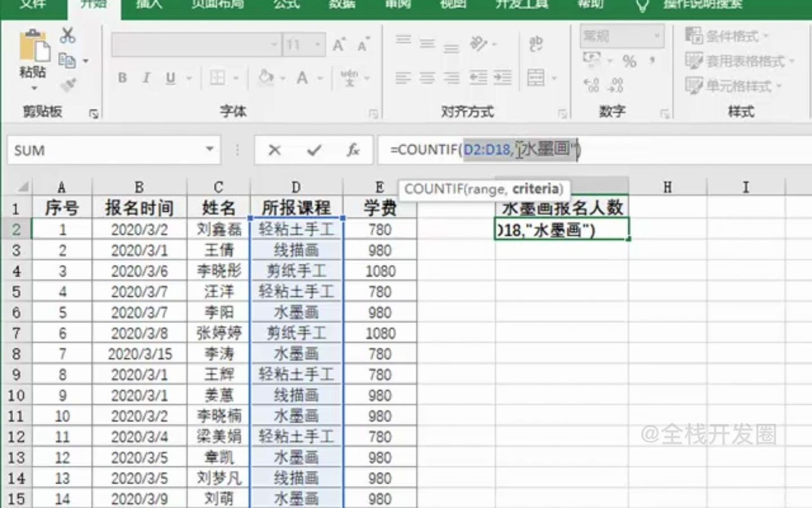Open the font name dropdown

click(274, 45)
